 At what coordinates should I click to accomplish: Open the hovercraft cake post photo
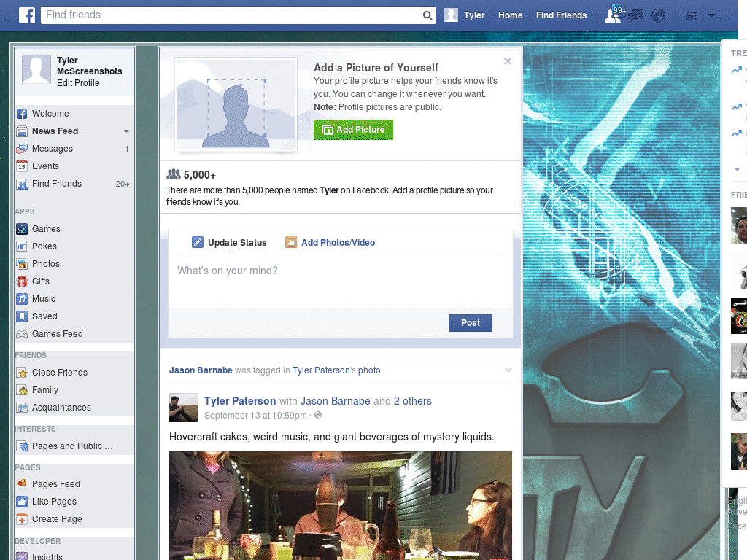340,506
